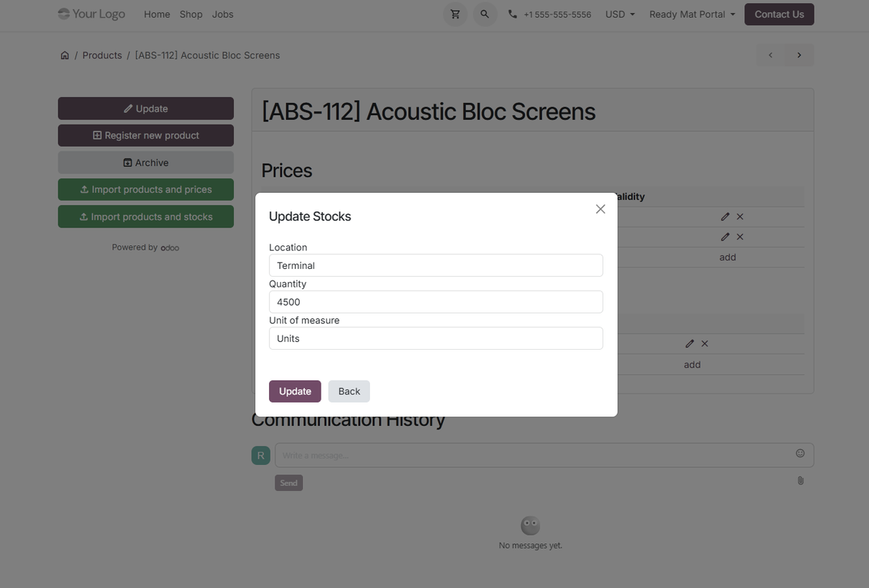
Task: Edit the stock row pencil icon
Action: pyautogui.click(x=690, y=344)
